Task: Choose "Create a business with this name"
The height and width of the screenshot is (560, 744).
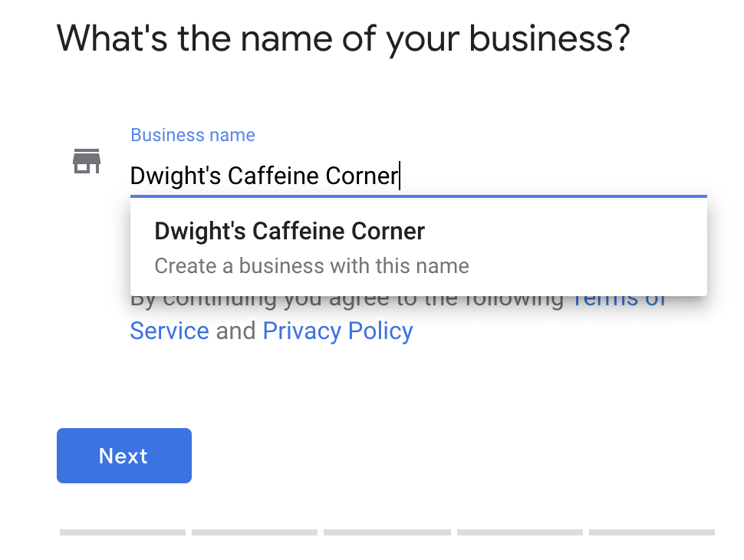Action: pyautogui.click(x=311, y=266)
